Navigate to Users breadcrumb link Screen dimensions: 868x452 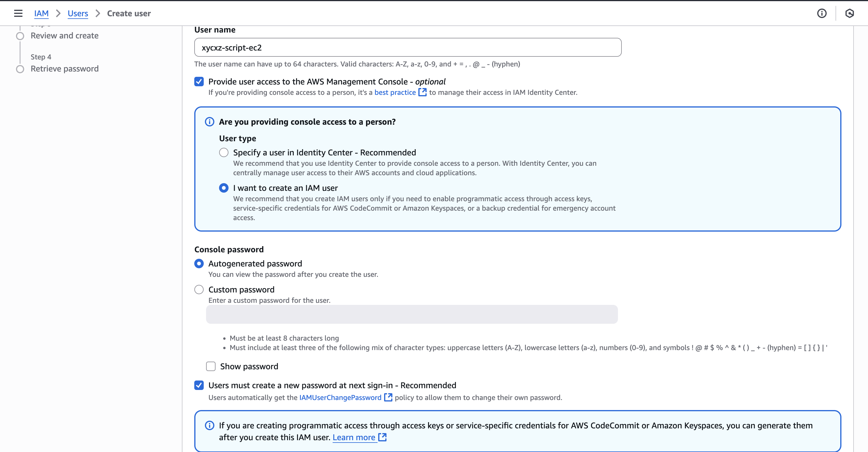77,14
